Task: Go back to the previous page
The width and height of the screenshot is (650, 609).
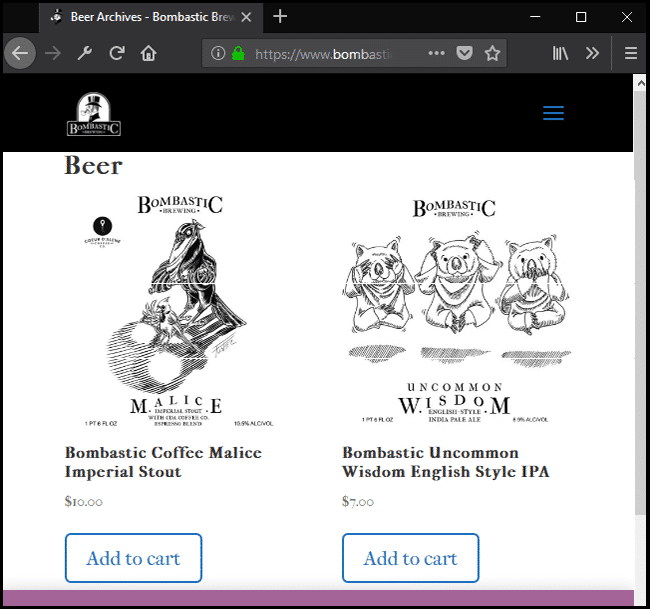Action: (x=19, y=53)
